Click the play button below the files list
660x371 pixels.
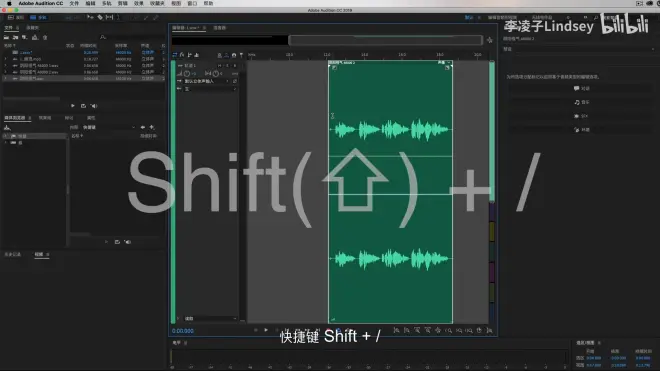[73, 106]
